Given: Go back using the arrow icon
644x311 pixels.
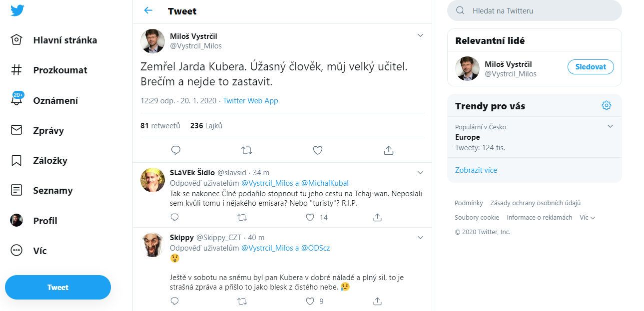Looking at the screenshot, I should click(x=148, y=10).
